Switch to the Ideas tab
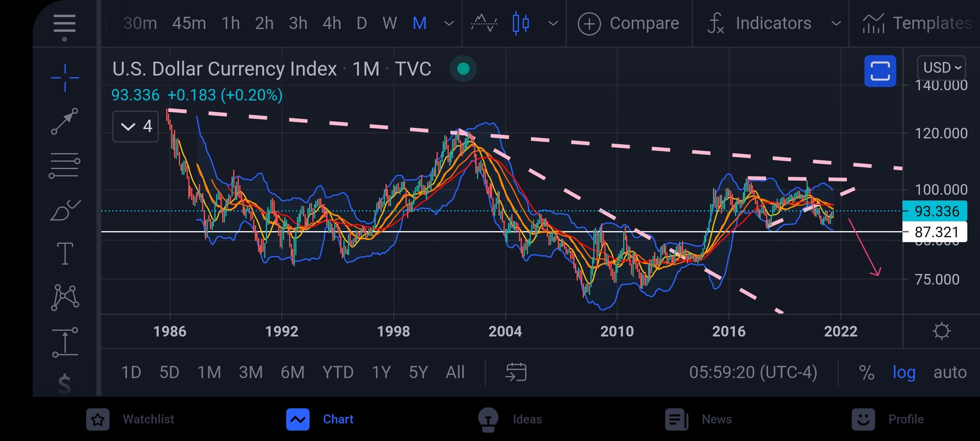Screen dimensions: 980x441 [510, 419]
